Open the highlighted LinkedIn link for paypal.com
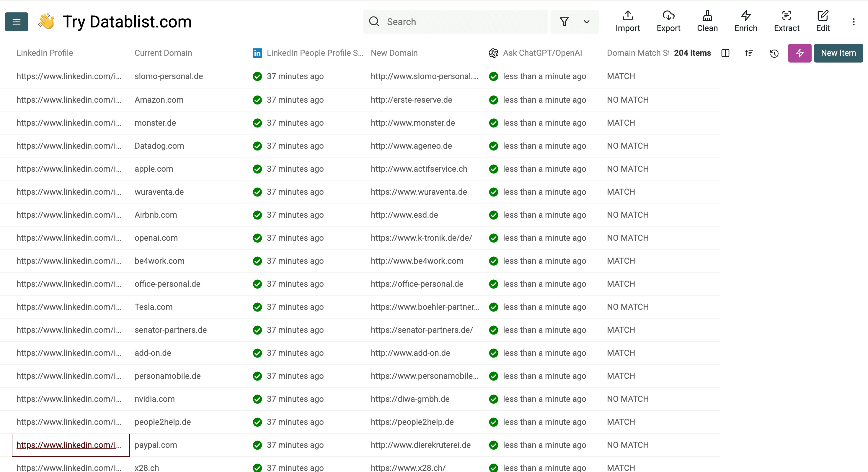868x472 pixels. coord(68,445)
